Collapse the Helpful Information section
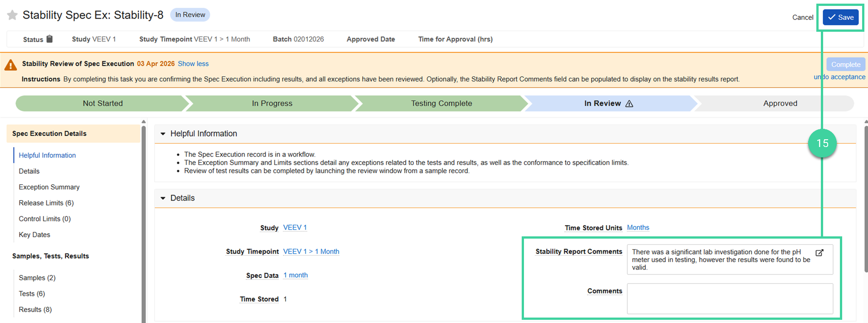Image resolution: width=868 pixels, height=323 pixels. point(163,134)
